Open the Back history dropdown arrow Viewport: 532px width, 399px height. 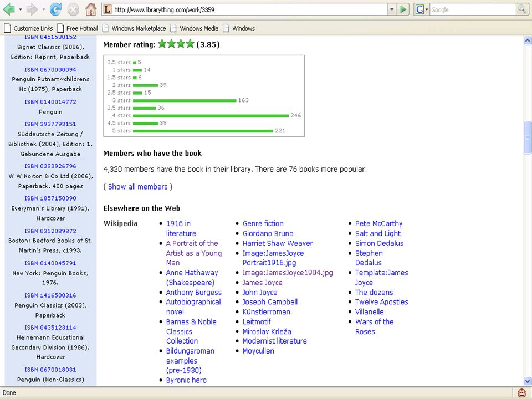click(21, 9)
